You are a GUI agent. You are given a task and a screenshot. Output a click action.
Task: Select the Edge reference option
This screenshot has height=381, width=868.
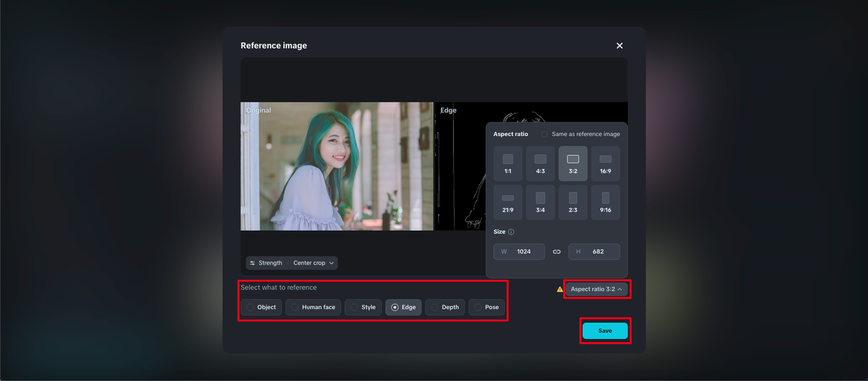click(x=403, y=307)
